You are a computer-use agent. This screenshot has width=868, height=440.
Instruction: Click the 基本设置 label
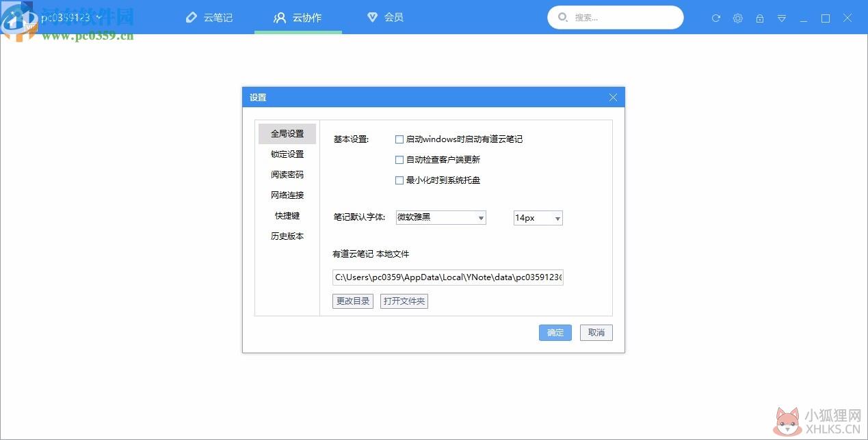point(351,139)
